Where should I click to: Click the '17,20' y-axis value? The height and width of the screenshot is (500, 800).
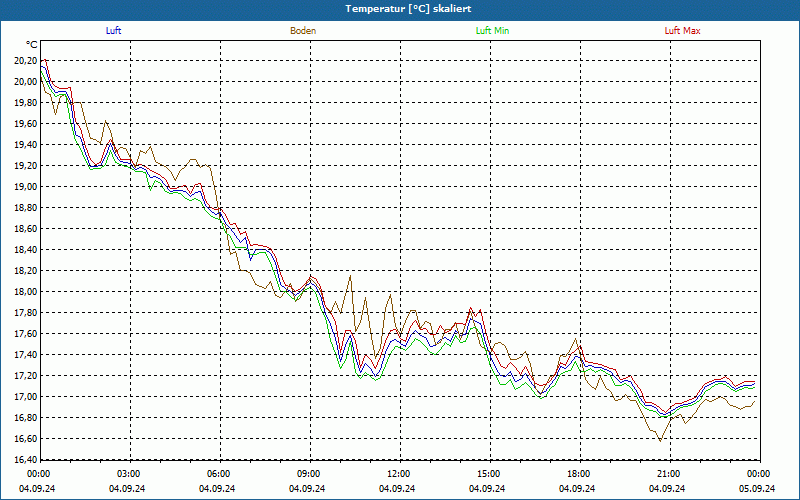26,376
